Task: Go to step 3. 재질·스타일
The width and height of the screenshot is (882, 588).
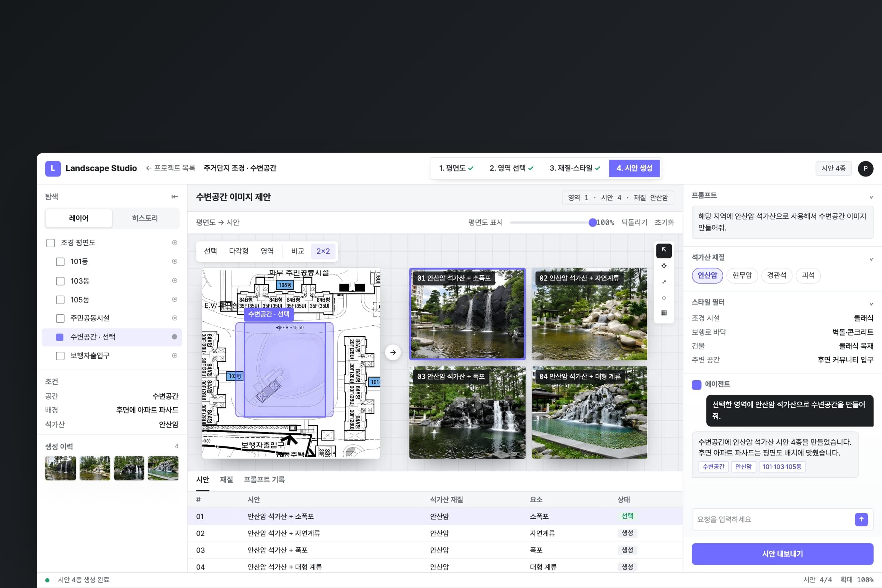Action: tap(575, 168)
